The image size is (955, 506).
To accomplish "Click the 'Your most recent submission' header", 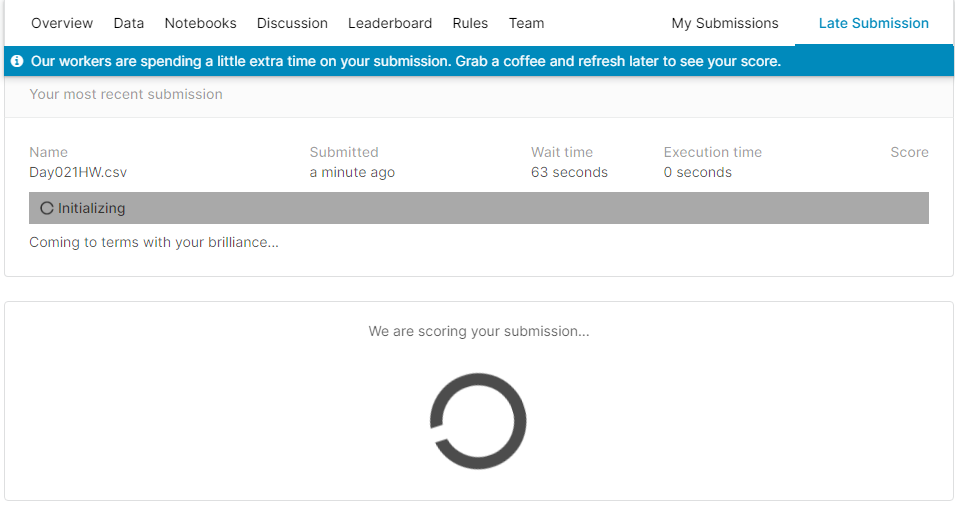I will coord(126,94).
